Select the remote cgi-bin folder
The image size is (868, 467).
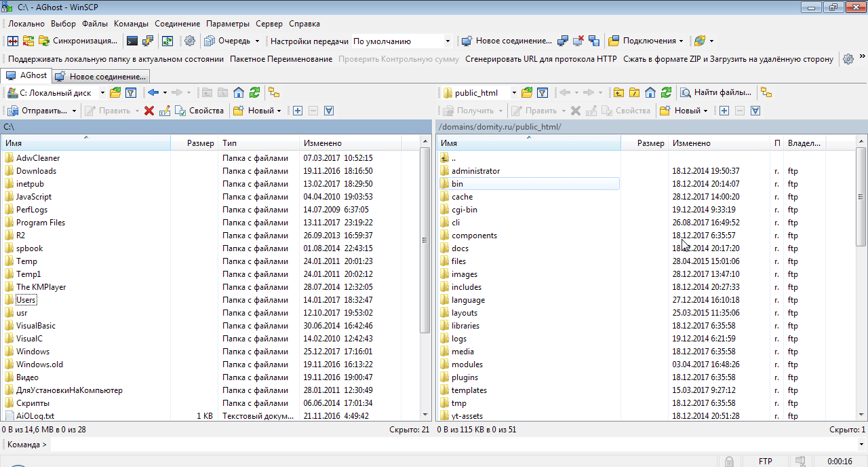pyautogui.click(x=465, y=210)
